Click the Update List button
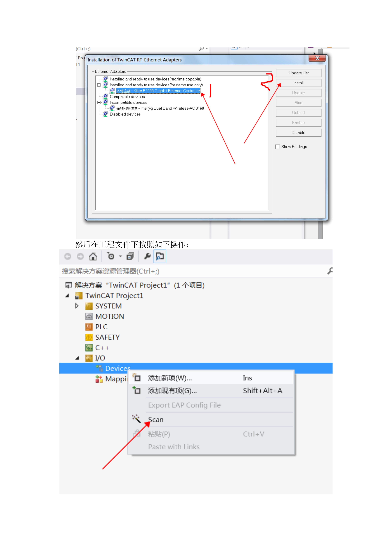The width and height of the screenshot is (392, 555). click(298, 73)
